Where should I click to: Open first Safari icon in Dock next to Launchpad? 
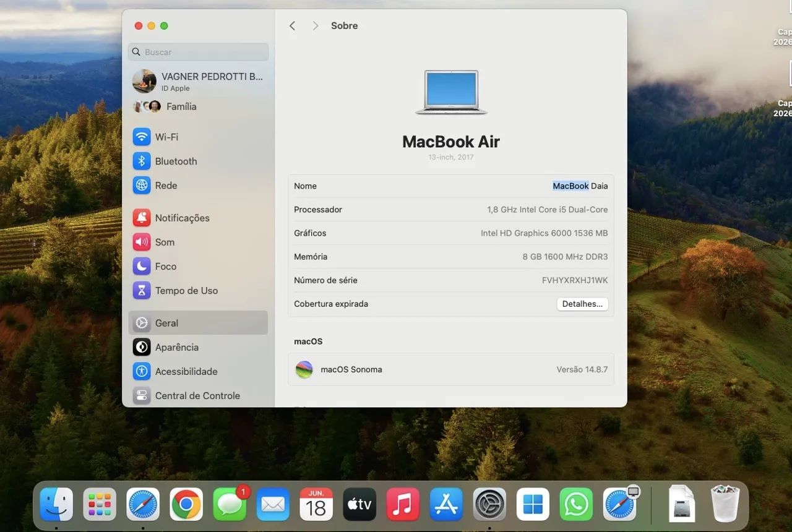point(143,504)
